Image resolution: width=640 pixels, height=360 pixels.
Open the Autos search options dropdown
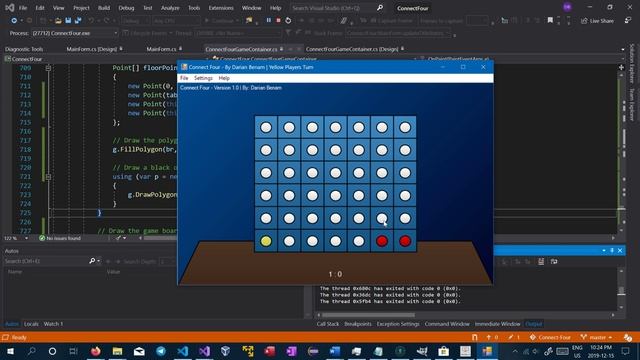pos(99,261)
